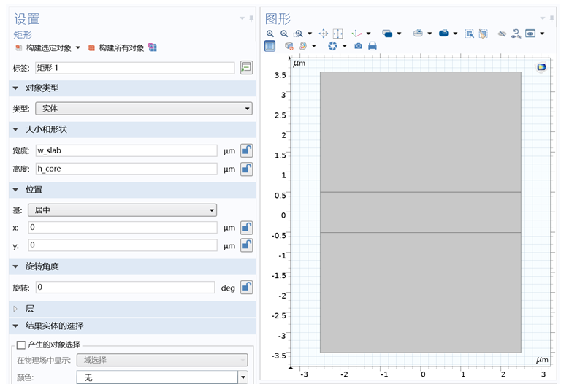561x392 pixels.
Task: Activate the zoom box tool
Action: tap(298, 34)
